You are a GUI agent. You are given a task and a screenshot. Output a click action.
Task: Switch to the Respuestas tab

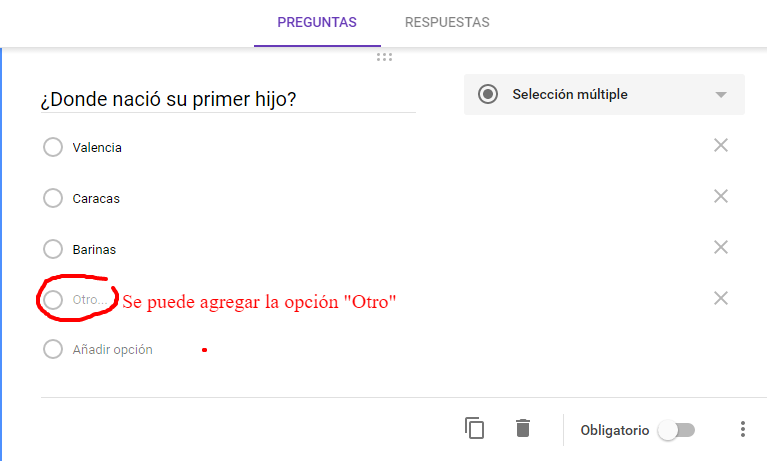pos(447,22)
